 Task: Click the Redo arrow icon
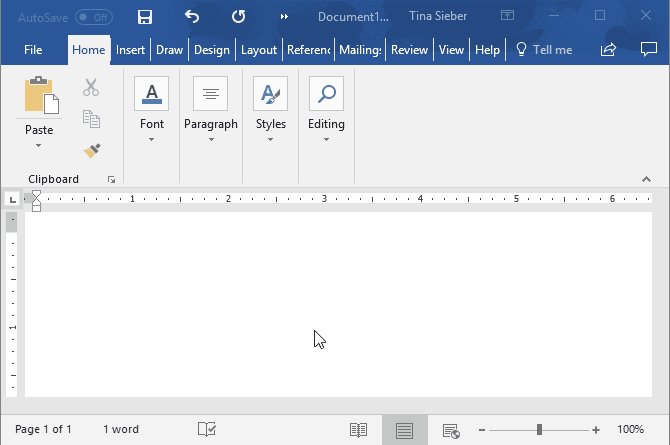click(238, 17)
